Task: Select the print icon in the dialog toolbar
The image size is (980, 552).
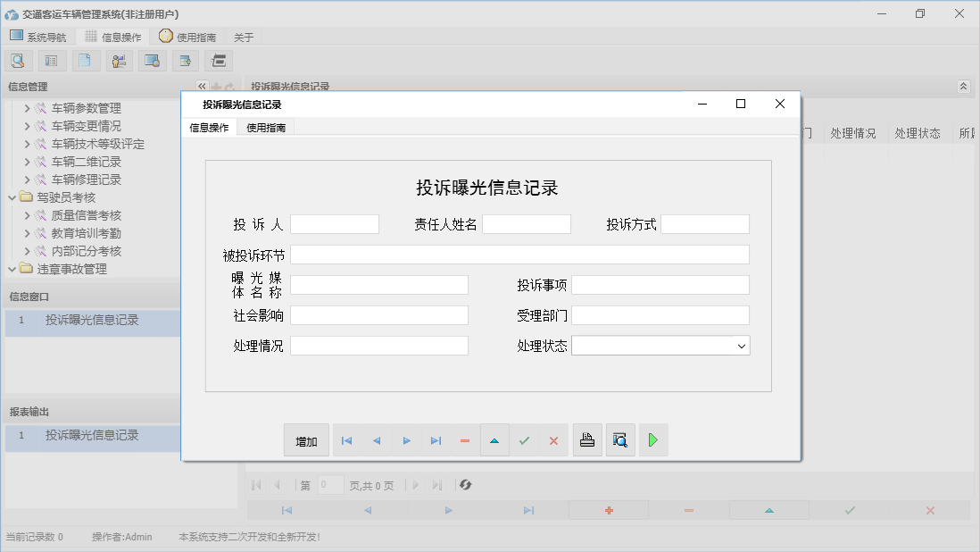Action: click(587, 439)
